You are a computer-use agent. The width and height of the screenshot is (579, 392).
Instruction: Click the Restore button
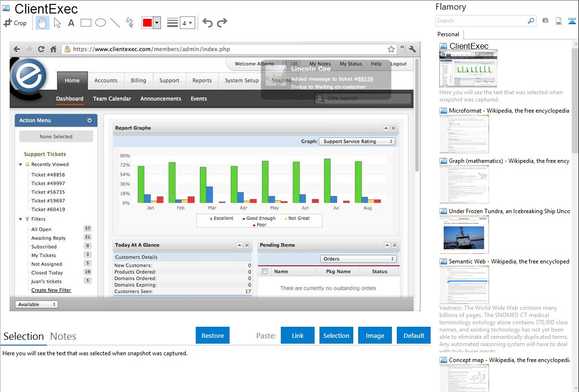coord(213,335)
